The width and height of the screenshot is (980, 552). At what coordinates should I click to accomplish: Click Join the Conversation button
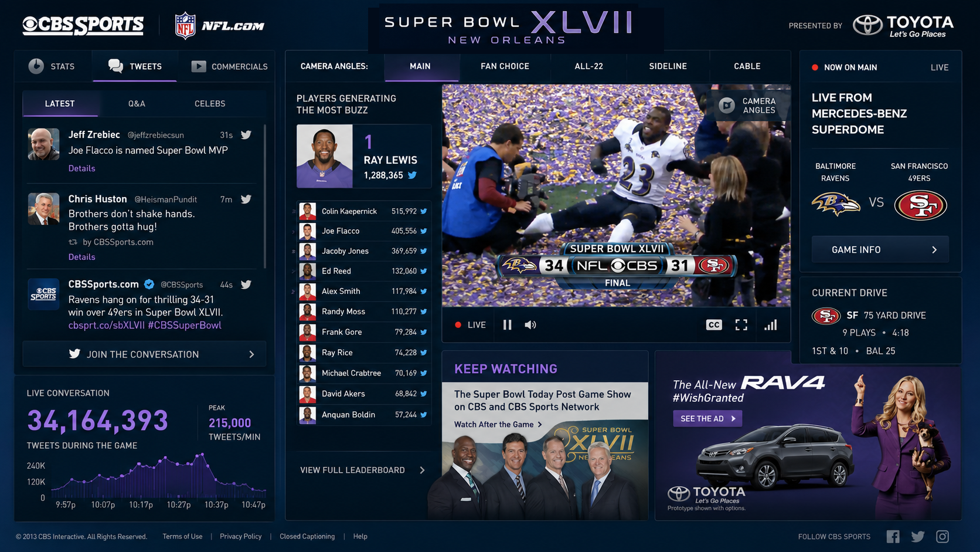pyautogui.click(x=144, y=354)
